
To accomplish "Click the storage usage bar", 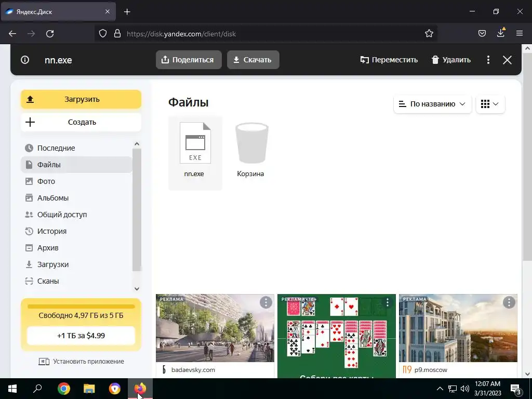I will tap(81, 307).
